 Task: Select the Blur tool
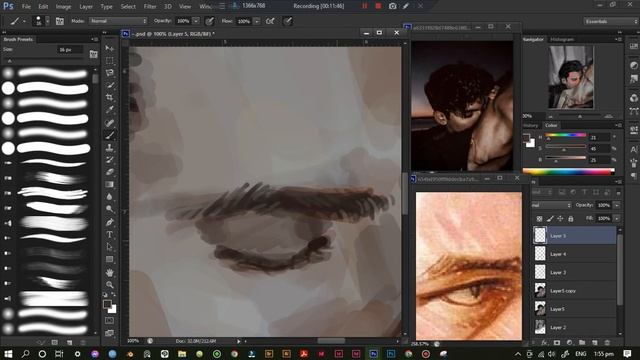[109, 197]
